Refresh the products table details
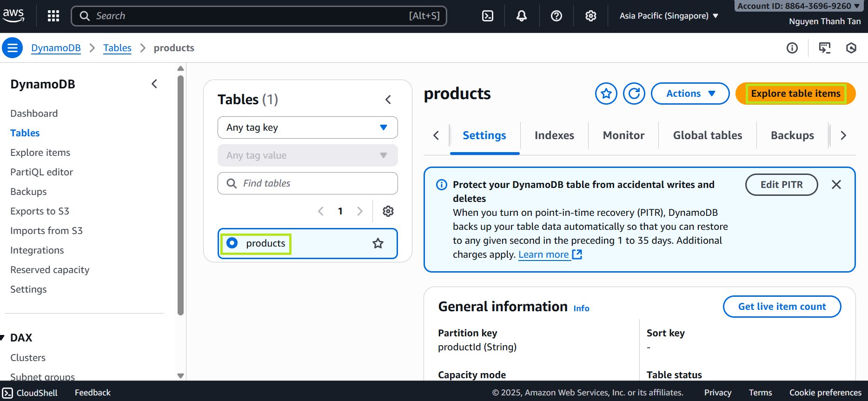The image size is (868, 401). coord(634,94)
